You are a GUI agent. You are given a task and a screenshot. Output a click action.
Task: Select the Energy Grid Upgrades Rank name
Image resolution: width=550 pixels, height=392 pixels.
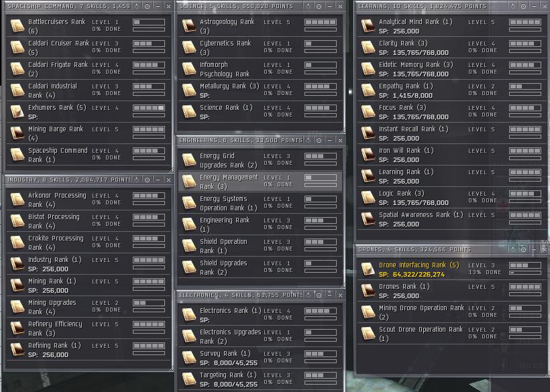pyautogui.click(x=228, y=160)
